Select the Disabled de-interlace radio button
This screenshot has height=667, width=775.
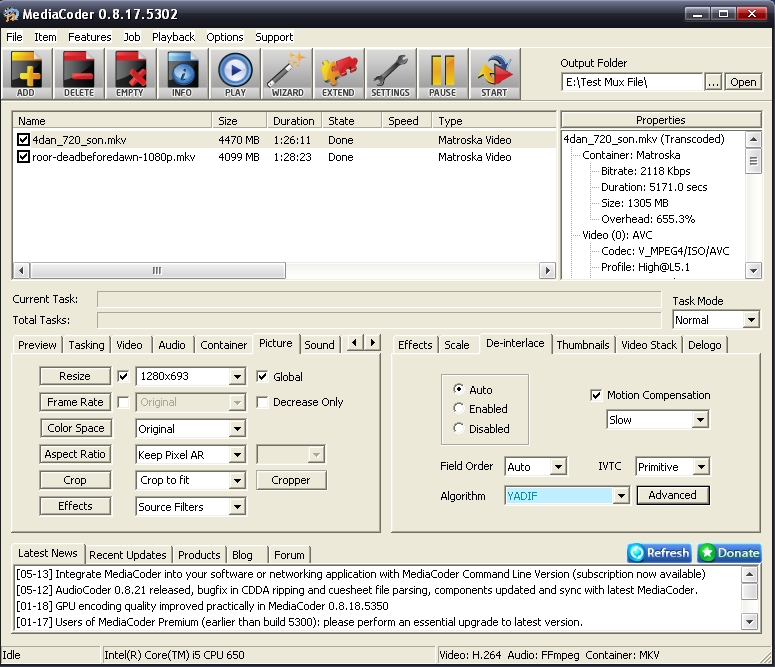(459, 428)
